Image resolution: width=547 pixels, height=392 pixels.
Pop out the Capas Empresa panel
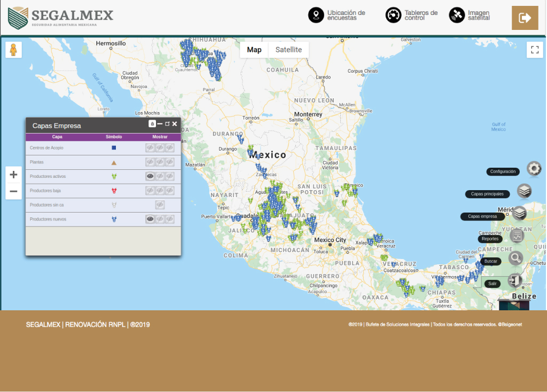coord(167,124)
